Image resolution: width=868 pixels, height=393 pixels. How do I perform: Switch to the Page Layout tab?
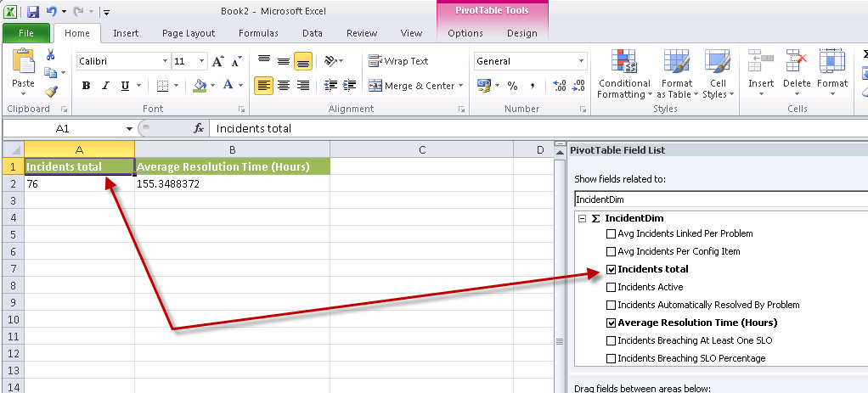[189, 33]
